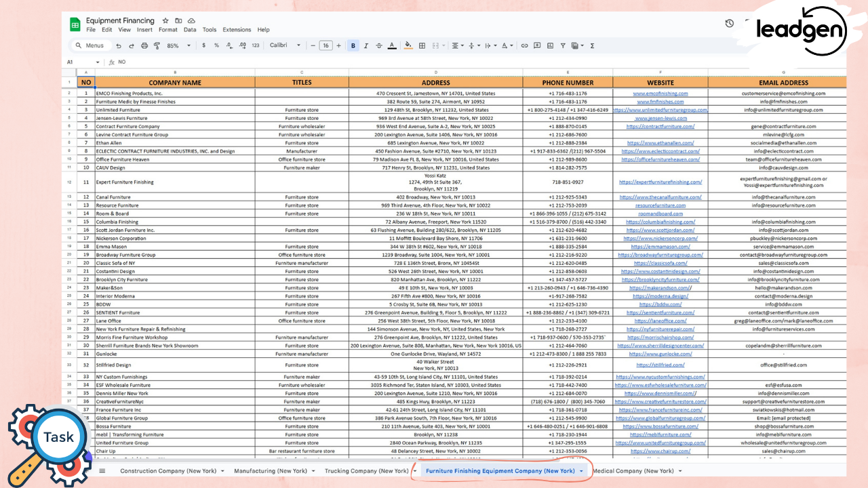
Task: Decrease font size with minus button
Action: [x=313, y=46]
